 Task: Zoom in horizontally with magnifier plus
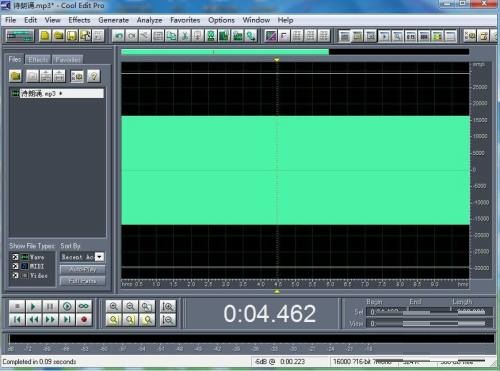[x=114, y=306]
